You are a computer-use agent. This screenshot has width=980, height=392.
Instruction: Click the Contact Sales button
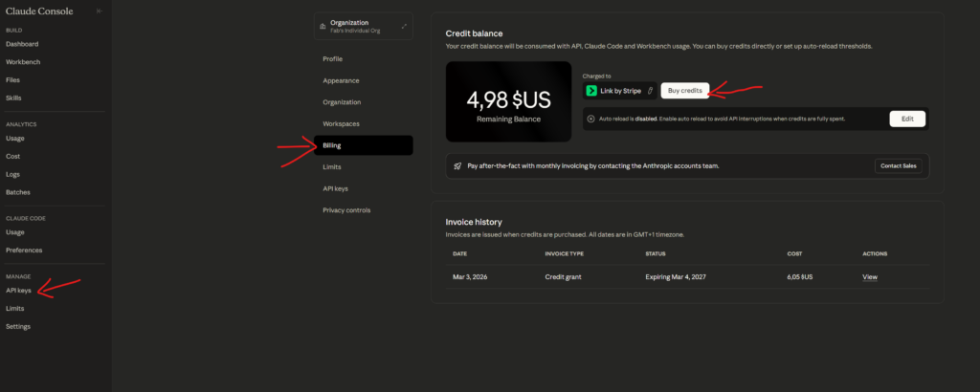tap(898, 165)
